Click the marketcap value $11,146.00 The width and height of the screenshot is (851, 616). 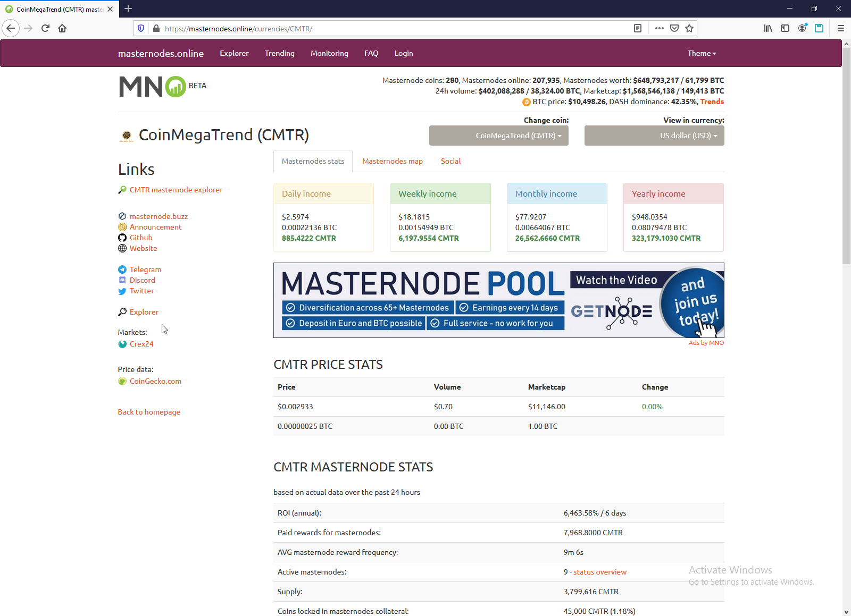[547, 407]
